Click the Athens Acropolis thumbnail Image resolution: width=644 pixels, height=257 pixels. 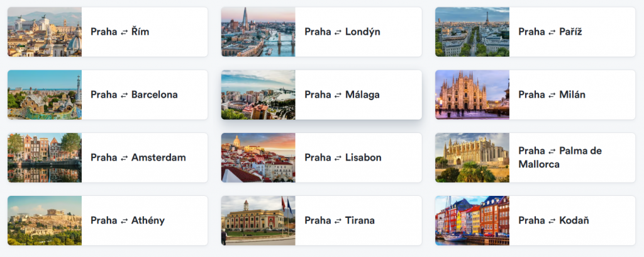point(45,220)
